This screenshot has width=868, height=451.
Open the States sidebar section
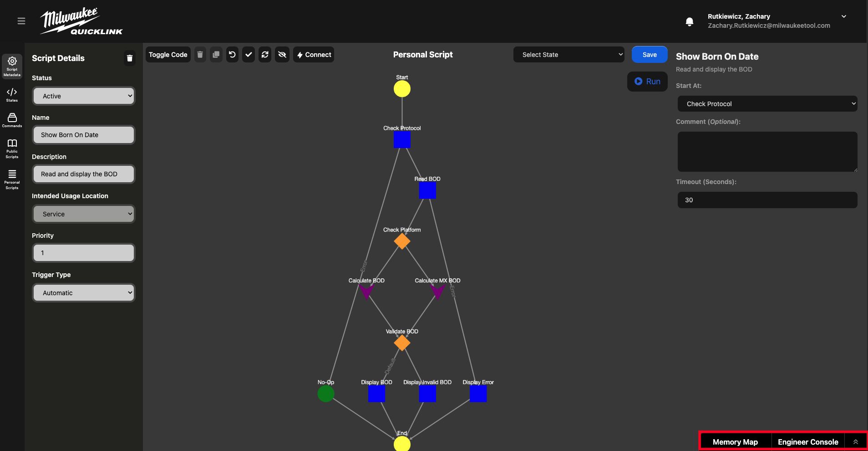(x=12, y=95)
